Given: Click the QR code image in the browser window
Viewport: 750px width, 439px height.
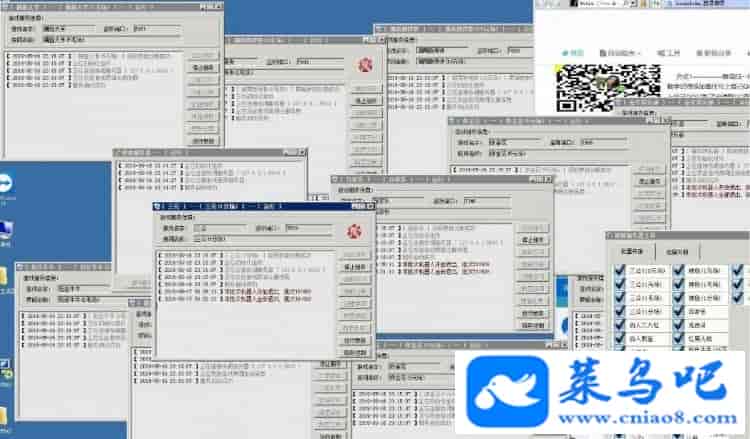Looking at the screenshot, I should (609, 88).
